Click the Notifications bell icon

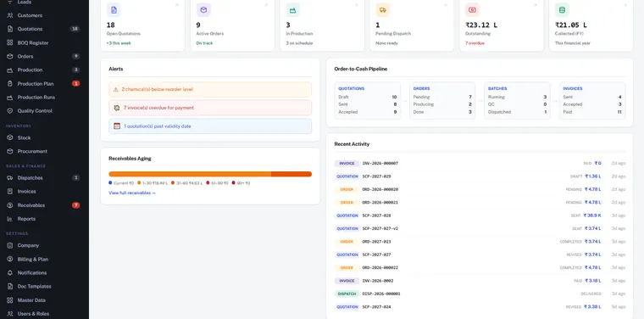(x=10, y=273)
